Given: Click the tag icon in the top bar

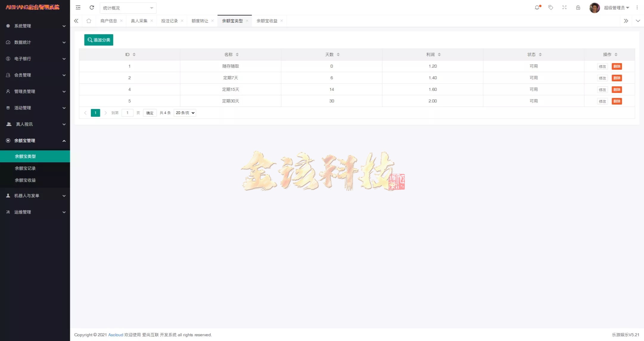Looking at the screenshot, I should (x=551, y=7).
